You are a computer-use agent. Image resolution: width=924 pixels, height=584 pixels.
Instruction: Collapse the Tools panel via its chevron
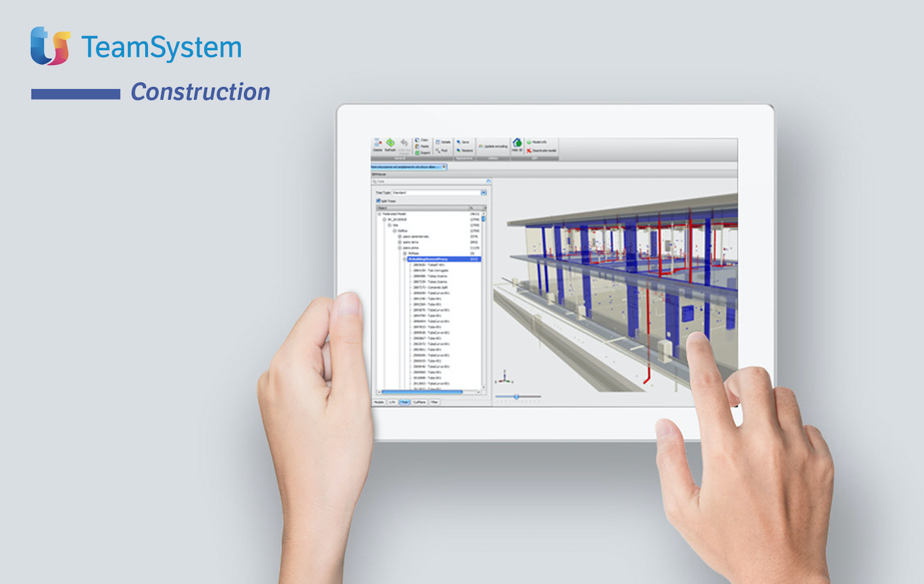[x=488, y=181]
